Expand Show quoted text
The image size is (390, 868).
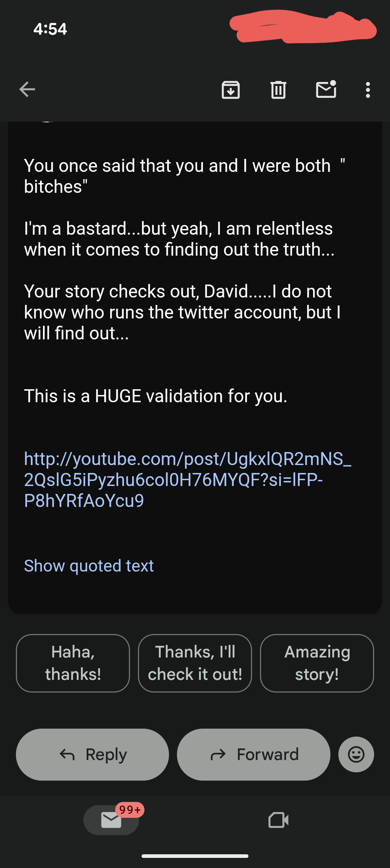coord(89,565)
